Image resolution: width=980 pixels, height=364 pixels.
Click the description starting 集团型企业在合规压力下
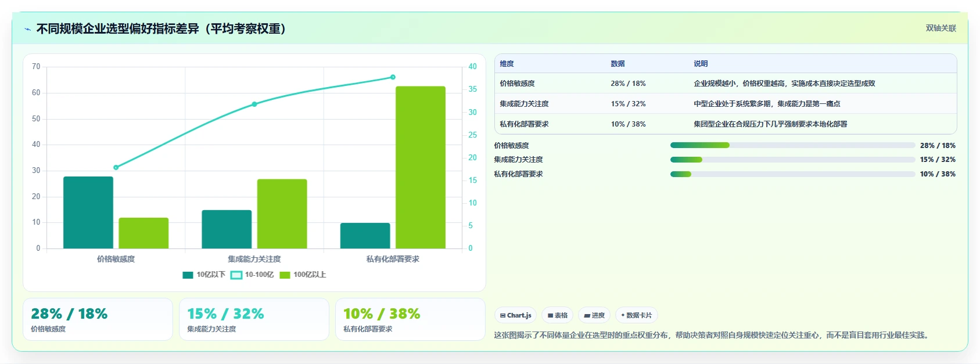(x=770, y=124)
